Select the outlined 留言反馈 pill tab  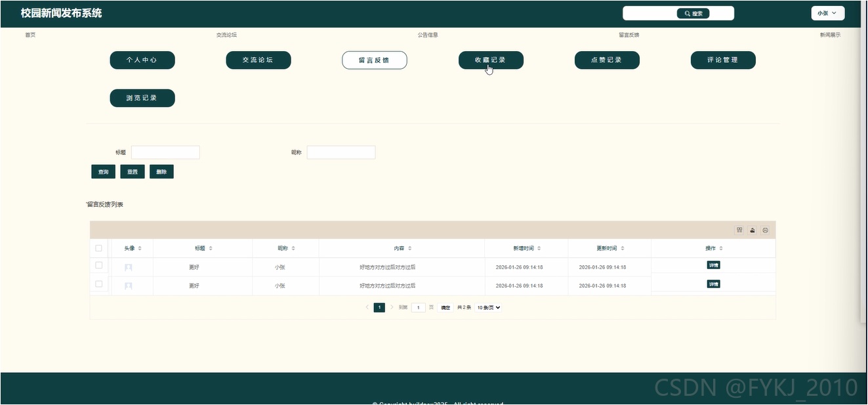click(375, 60)
